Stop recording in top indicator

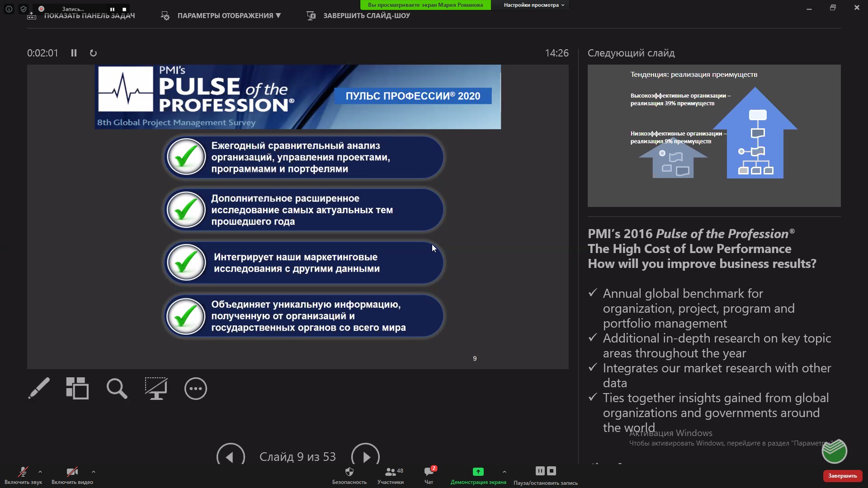124,9
